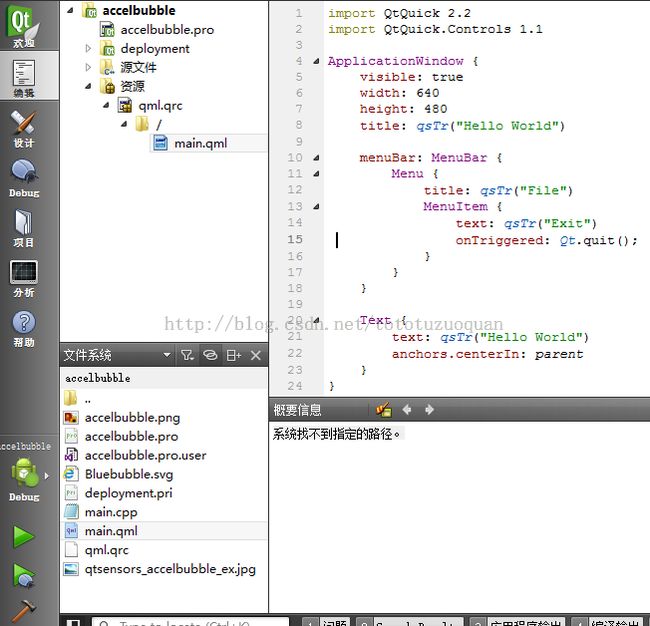The width and height of the screenshot is (650, 626).
Task: Open the Design (设计) mode
Action: pyautogui.click(x=24, y=129)
